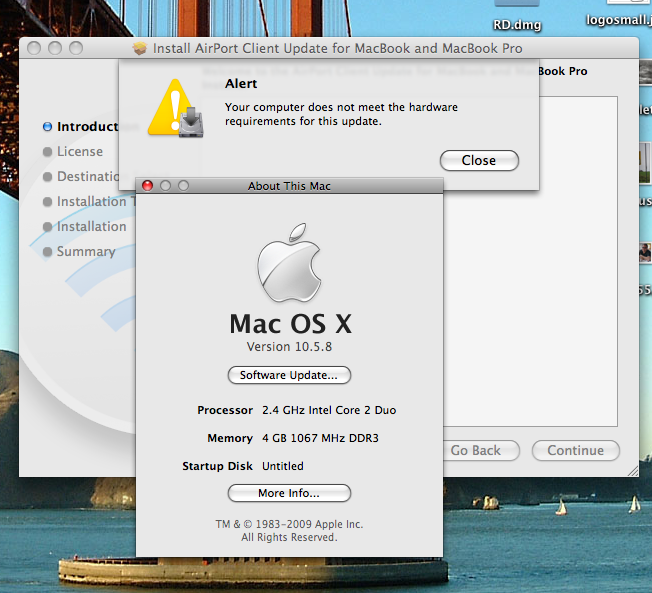
Task: Click the installer window's close button
Action: point(34,48)
